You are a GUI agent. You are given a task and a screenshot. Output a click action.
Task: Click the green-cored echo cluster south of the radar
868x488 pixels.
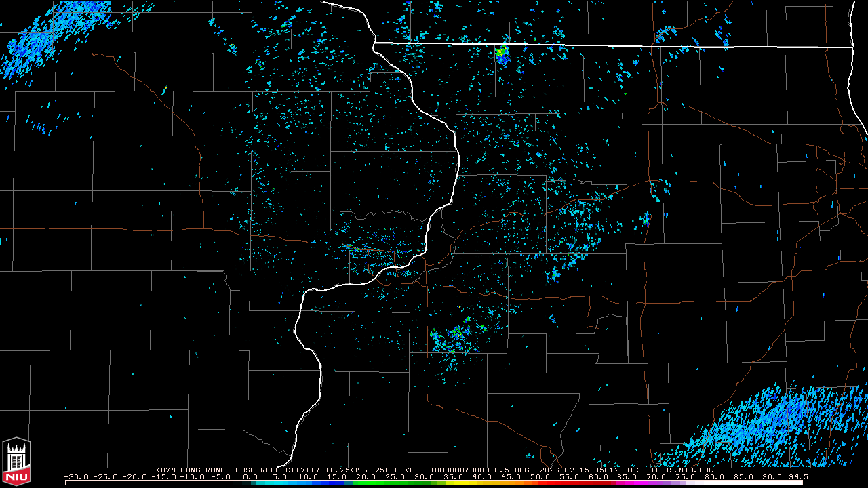[x=454, y=335]
